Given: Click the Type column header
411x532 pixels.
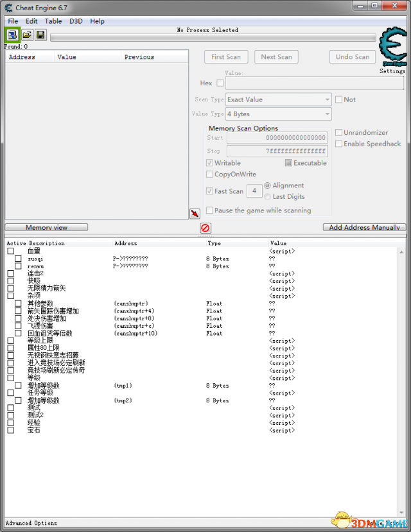Looking at the screenshot, I should pyautogui.click(x=214, y=243).
